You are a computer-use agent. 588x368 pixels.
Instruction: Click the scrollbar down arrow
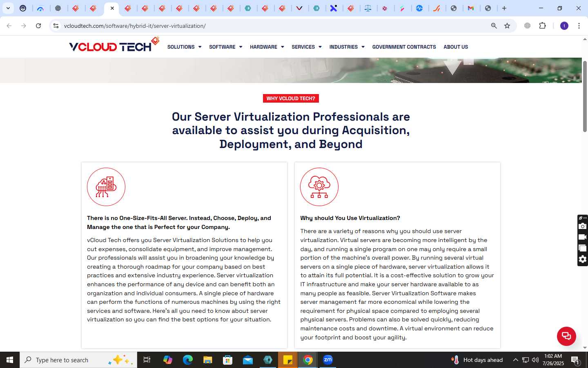585,348
